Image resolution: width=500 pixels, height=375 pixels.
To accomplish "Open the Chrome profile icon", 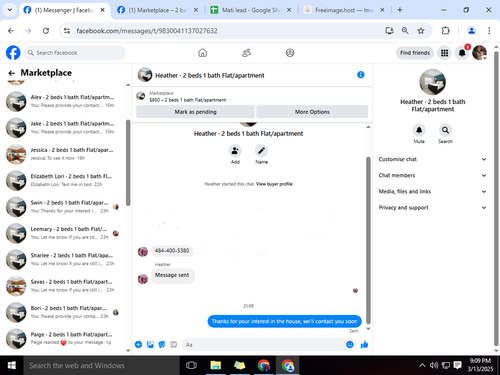I will 471,31.
